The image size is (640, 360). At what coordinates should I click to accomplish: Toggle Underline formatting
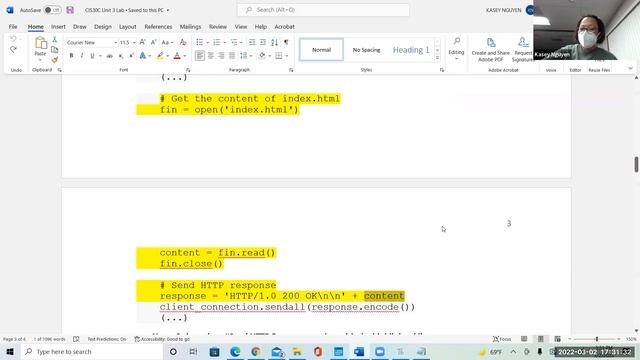click(x=92, y=56)
